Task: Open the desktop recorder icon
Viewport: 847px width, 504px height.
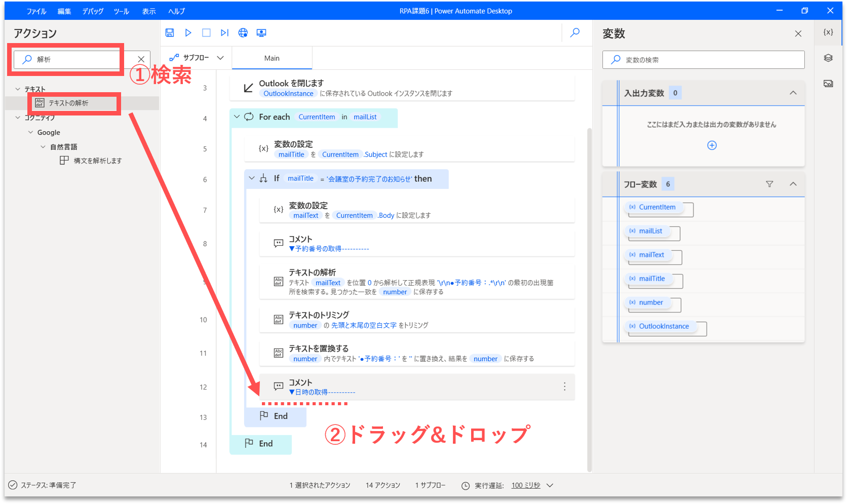Action: click(261, 33)
